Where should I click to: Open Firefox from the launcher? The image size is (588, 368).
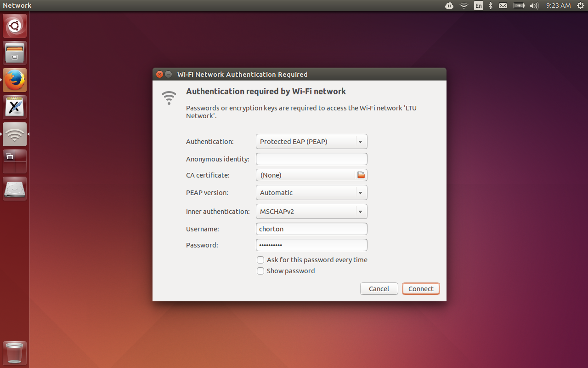click(15, 80)
